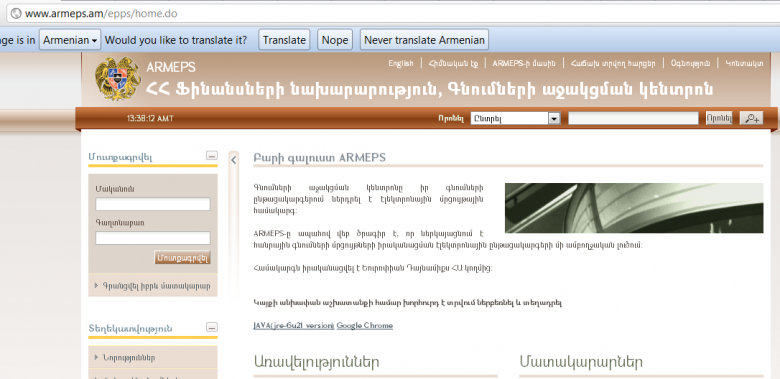Click the search text input field
Screen dimensions: 780x379
tap(633, 118)
